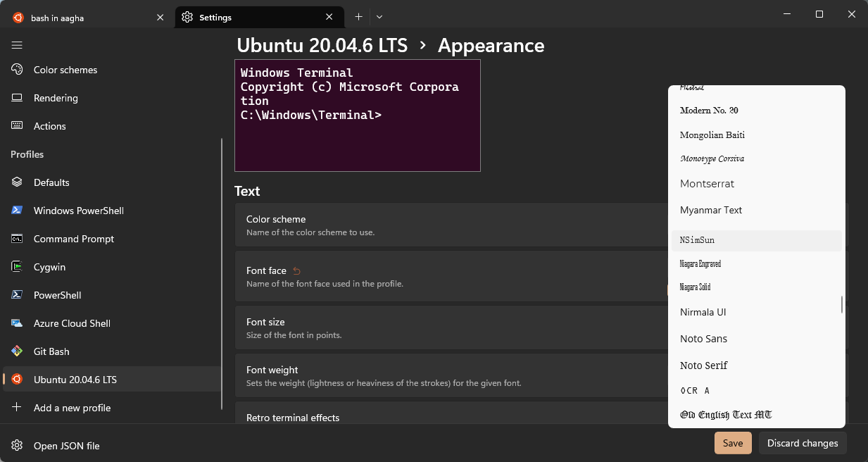The height and width of the screenshot is (462, 868).
Task: Click the Open JSON file gear icon
Action: click(x=17, y=446)
